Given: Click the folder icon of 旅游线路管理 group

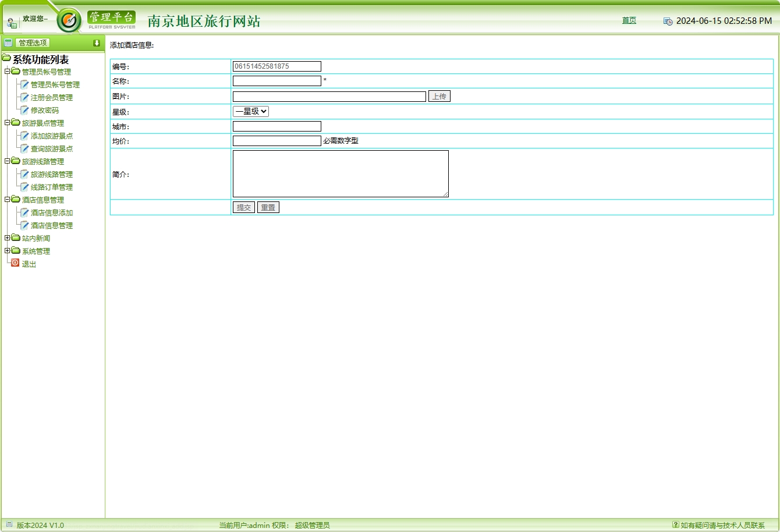Looking at the screenshot, I should pos(16,161).
